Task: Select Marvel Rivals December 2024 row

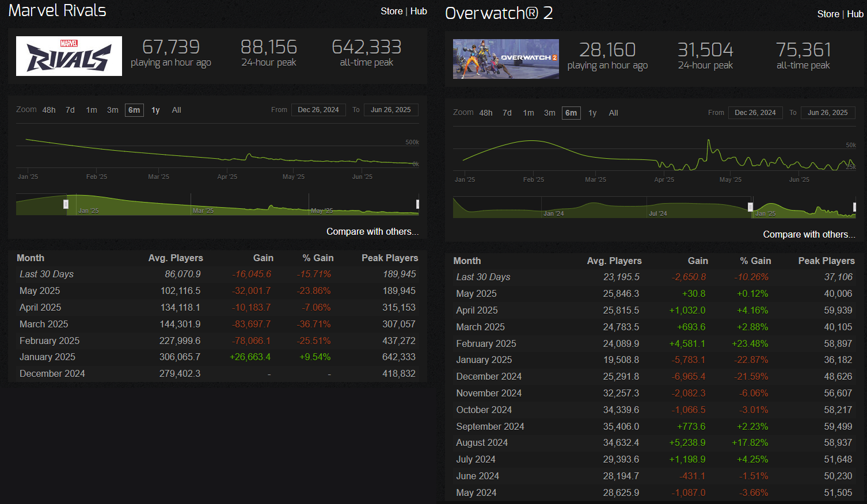Action: point(218,374)
